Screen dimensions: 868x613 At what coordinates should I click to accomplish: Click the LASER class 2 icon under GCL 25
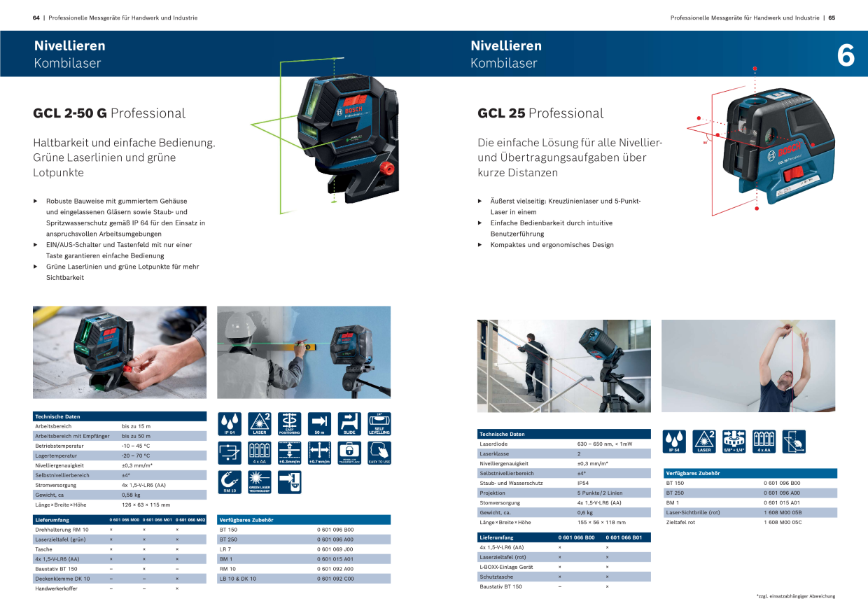tap(704, 442)
